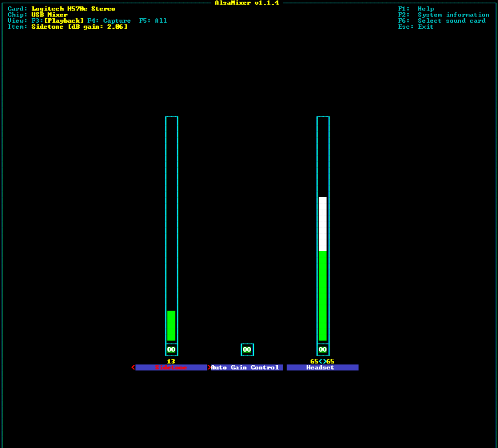This screenshot has width=498, height=448.
Task: Click the red left arrow beside Sidetone
Action: click(133, 367)
